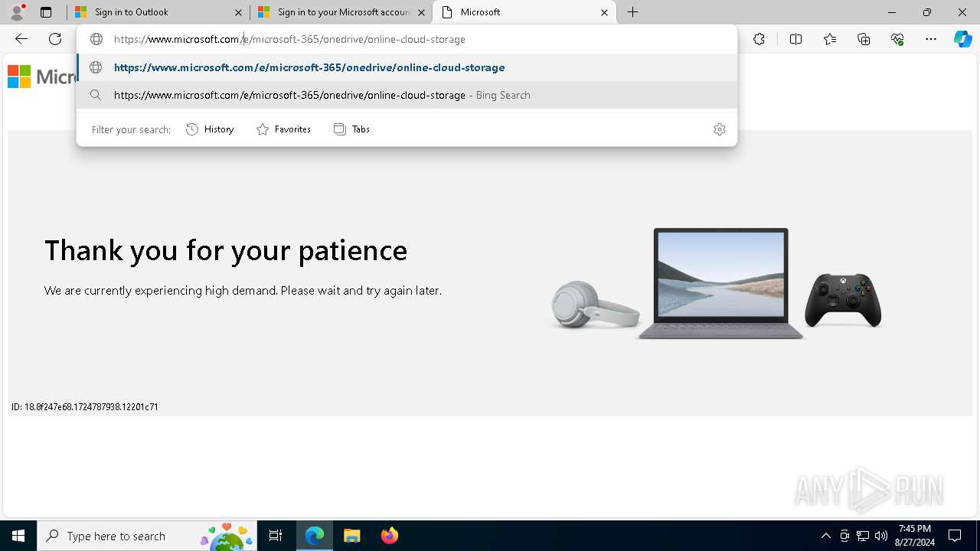Click the 'Thank you for your patience' heading
Screen dimensions: 980x551
(x=226, y=250)
